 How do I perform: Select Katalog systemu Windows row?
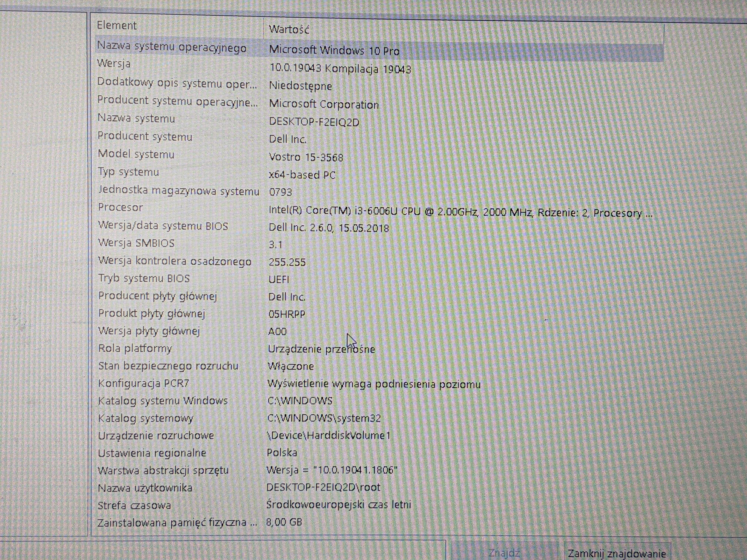163,401
